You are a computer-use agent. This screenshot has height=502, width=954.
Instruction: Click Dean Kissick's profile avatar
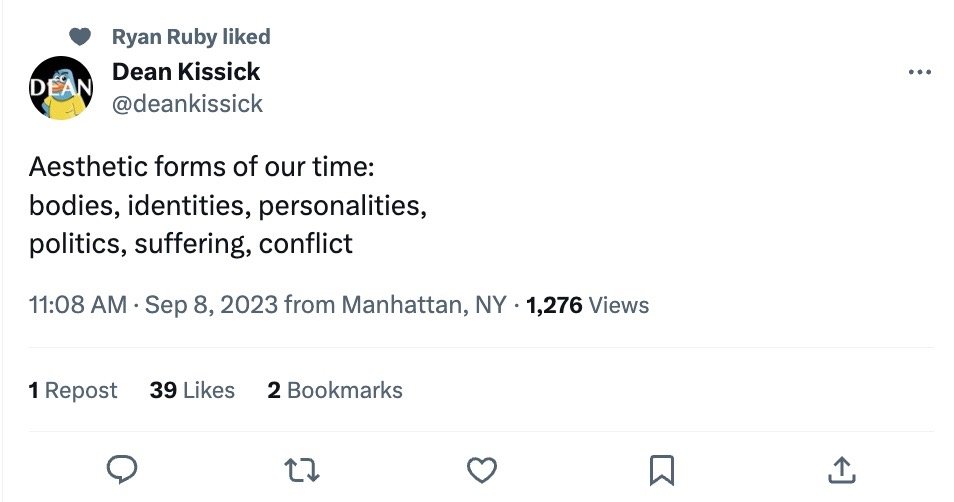pos(62,88)
